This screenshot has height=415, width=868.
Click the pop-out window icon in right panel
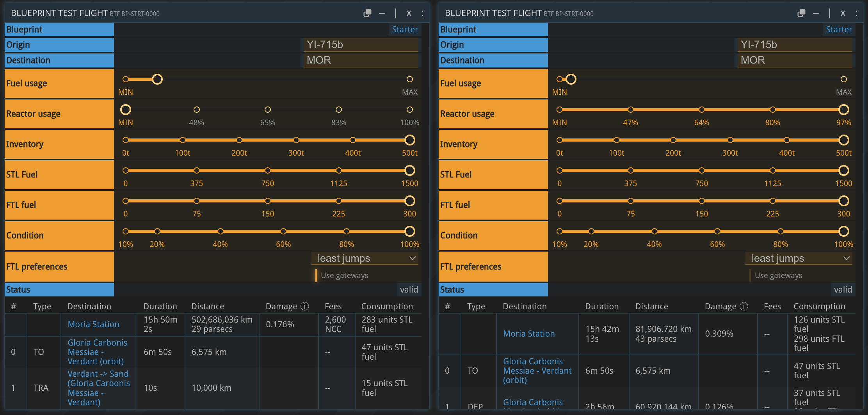pyautogui.click(x=801, y=13)
